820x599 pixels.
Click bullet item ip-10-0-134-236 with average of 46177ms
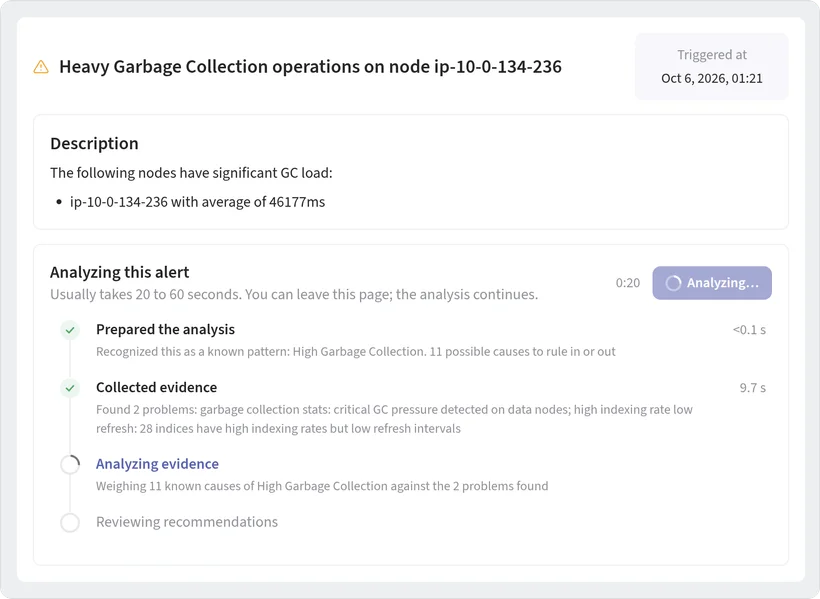click(x=197, y=202)
